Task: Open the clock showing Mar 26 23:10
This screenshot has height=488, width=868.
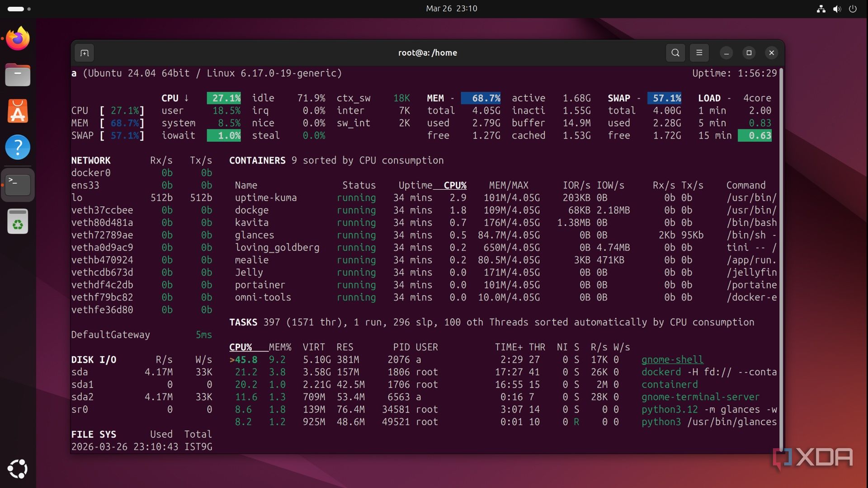Action: tap(451, 9)
